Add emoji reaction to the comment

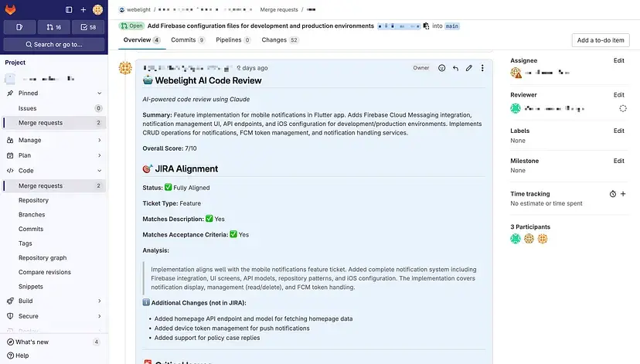441,68
